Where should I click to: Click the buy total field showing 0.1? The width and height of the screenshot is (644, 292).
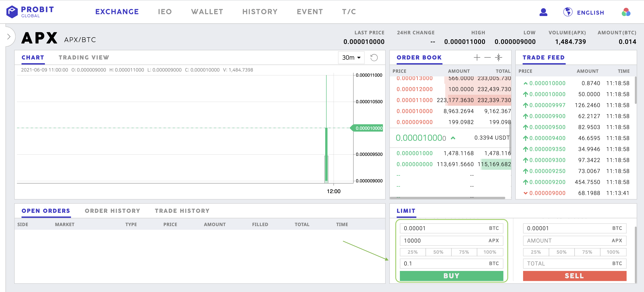[x=451, y=264]
